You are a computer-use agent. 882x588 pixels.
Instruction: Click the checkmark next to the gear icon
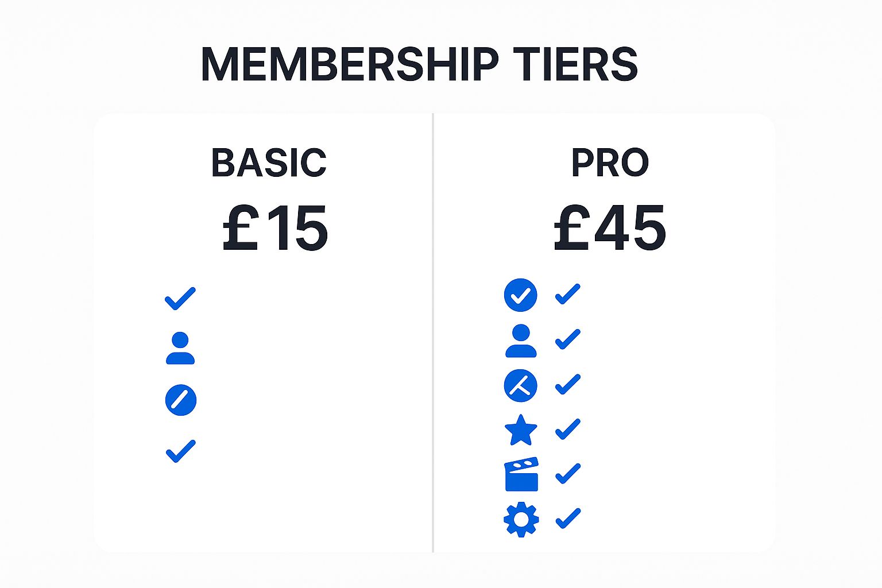click(x=568, y=519)
